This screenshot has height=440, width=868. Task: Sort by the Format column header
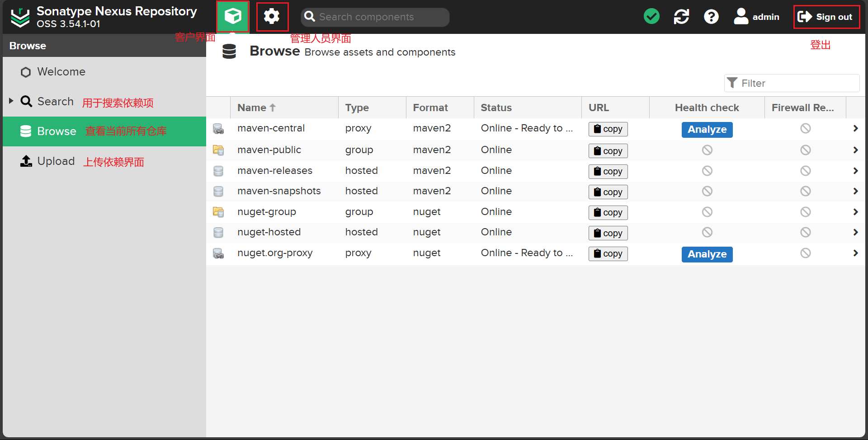440,108
